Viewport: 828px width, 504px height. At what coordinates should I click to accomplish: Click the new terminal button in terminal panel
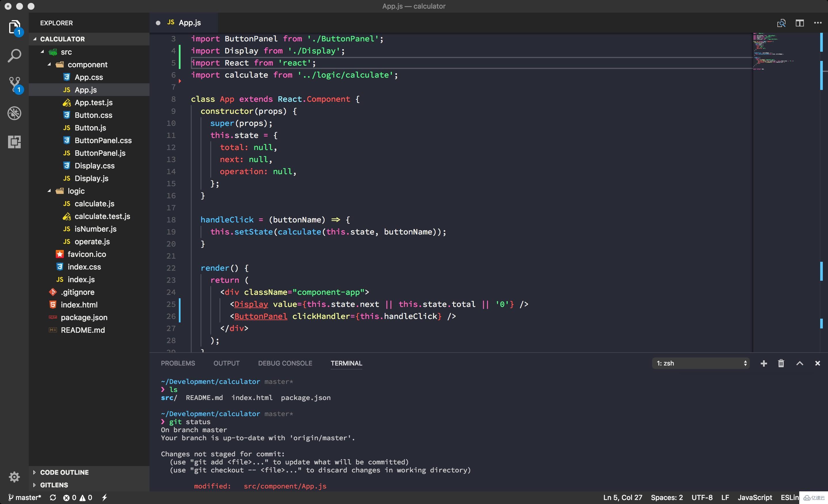(x=764, y=363)
